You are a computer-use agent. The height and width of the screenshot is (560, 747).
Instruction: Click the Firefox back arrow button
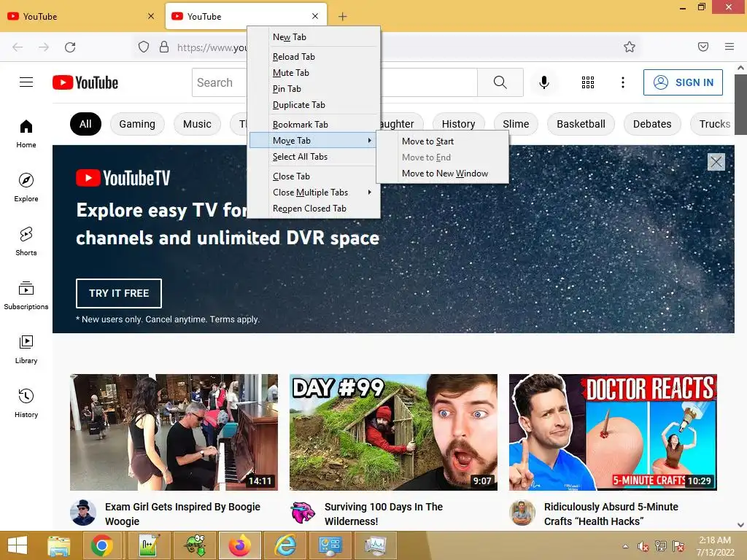[x=18, y=47]
